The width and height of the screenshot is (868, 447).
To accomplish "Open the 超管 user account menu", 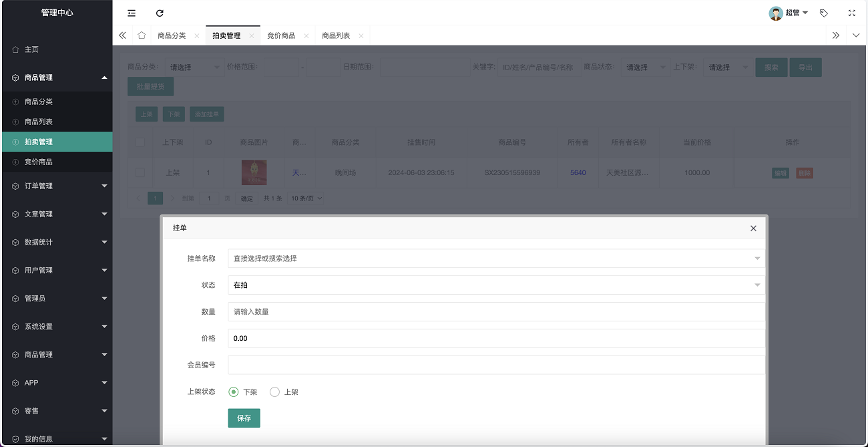I will [789, 13].
